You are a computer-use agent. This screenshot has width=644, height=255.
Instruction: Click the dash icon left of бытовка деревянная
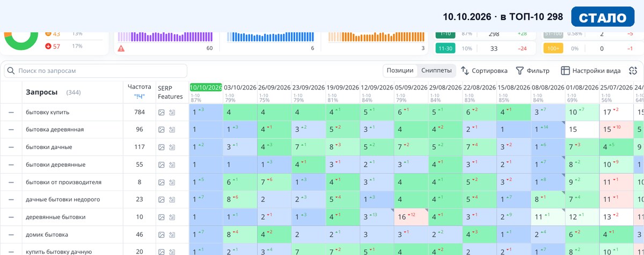pos(11,130)
